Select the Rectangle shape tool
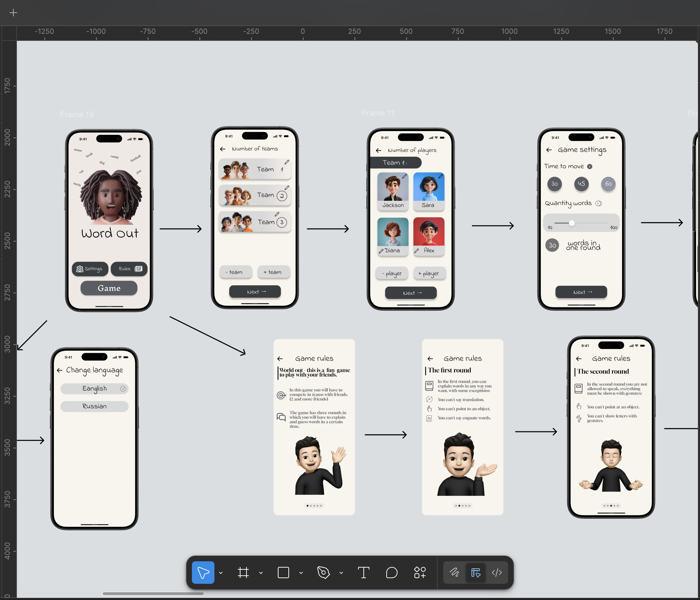Viewport: 700px width, 600px height. click(283, 573)
